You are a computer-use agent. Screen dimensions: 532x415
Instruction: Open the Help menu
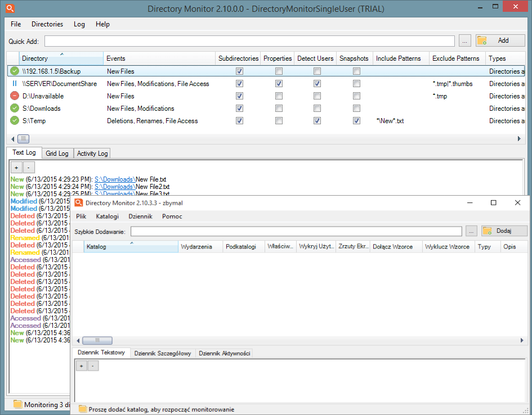[102, 24]
